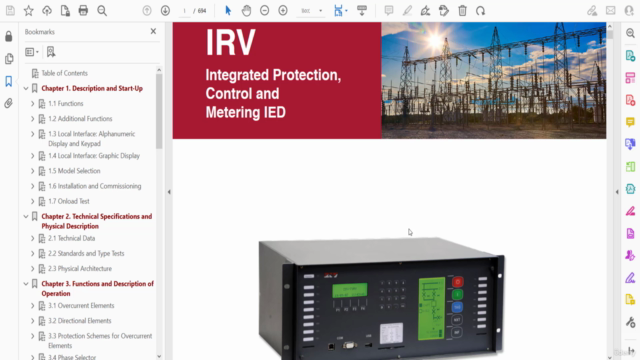Go to 1.5 Model Selection bookmark
The width and height of the screenshot is (640, 360).
[74, 171]
